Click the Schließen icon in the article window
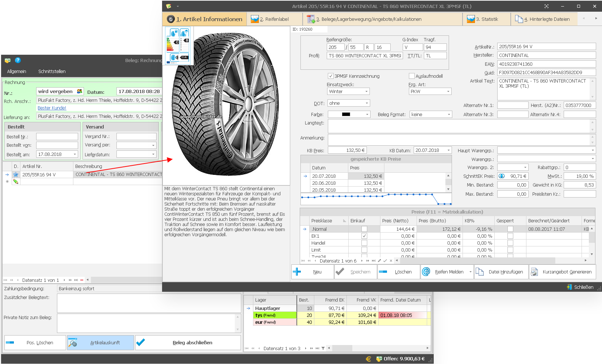Image resolution: width=602 pixels, height=364 pixels. [x=570, y=287]
